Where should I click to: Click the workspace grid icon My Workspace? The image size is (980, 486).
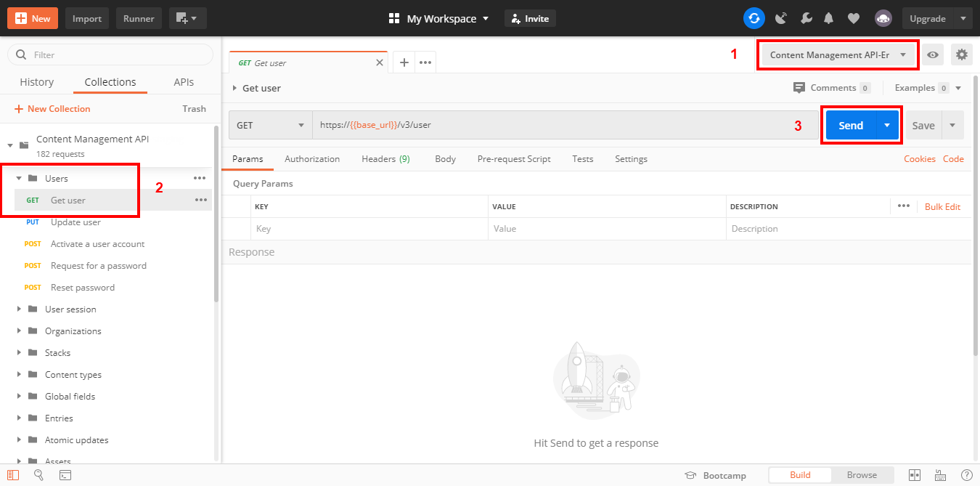tap(394, 18)
